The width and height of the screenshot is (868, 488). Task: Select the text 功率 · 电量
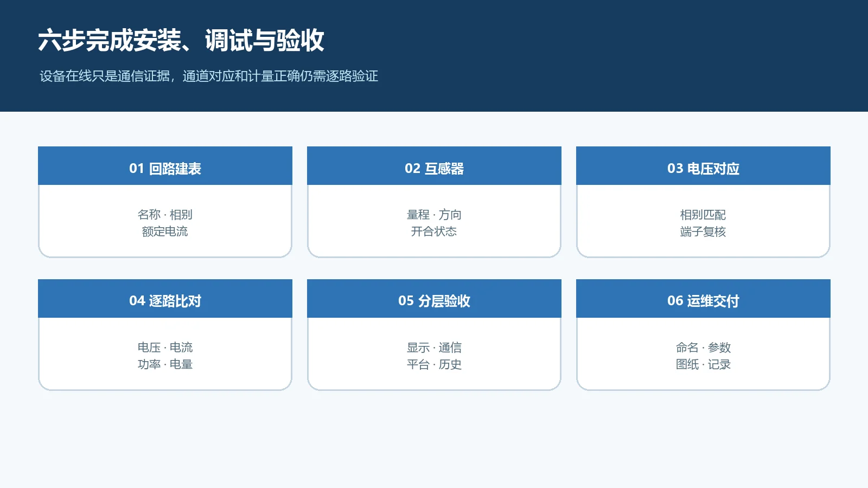[165, 364]
